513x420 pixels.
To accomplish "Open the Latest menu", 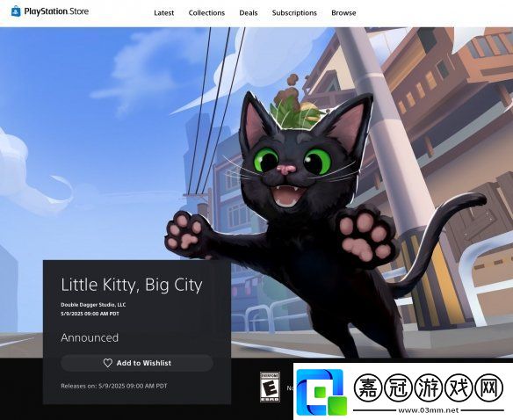I will point(164,13).
